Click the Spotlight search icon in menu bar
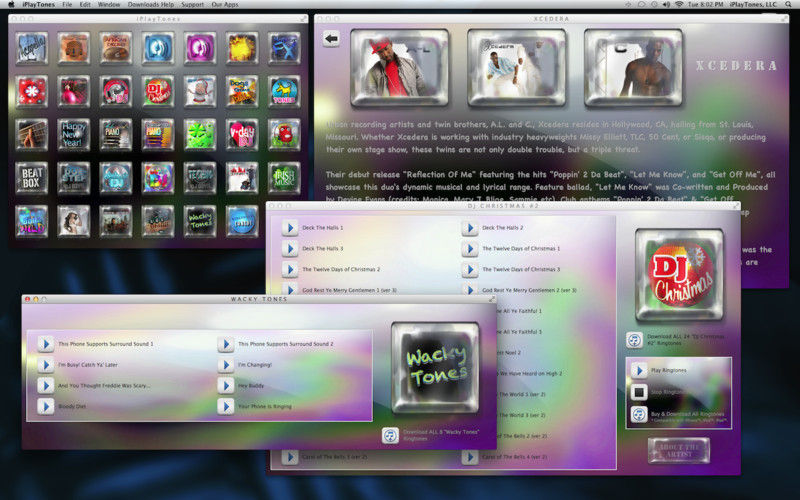Screen dimensions: 800x500 (788, 4)
